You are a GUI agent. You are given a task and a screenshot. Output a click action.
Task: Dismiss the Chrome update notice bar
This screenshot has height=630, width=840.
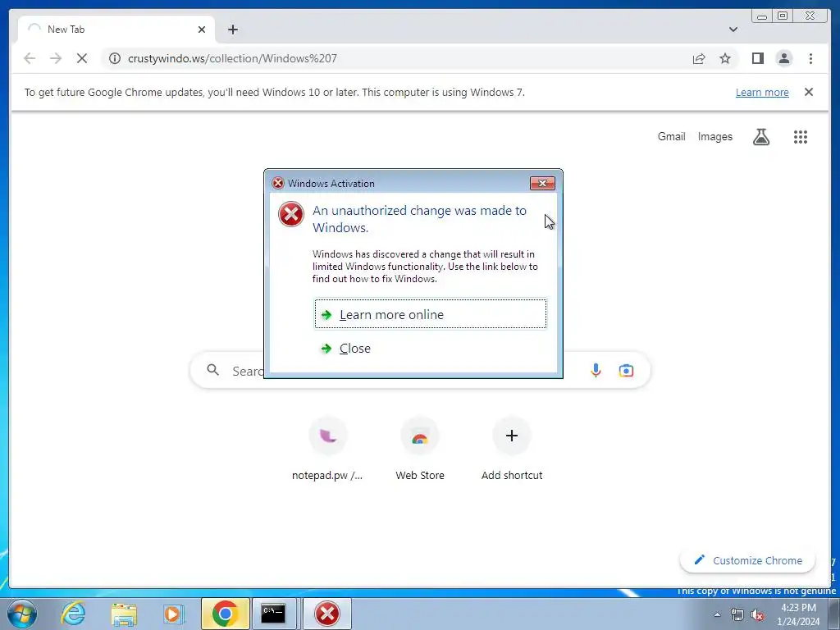pos(808,92)
